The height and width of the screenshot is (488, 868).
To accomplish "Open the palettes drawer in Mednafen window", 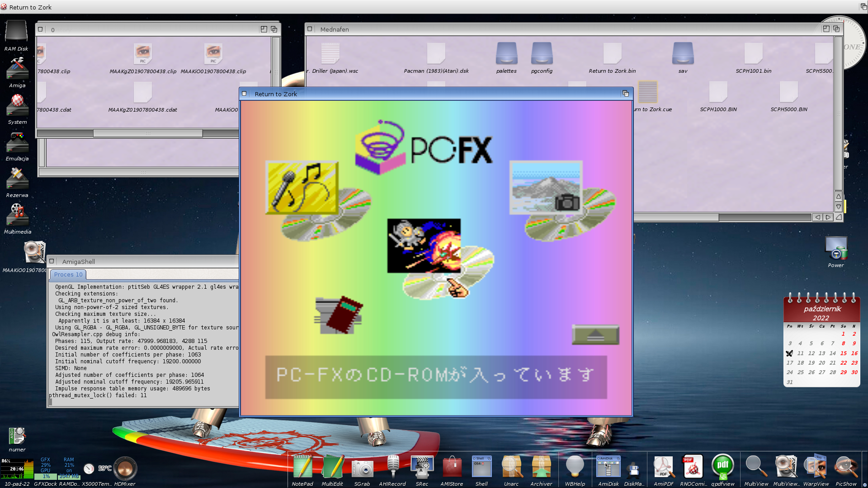I will click(506, 58).
